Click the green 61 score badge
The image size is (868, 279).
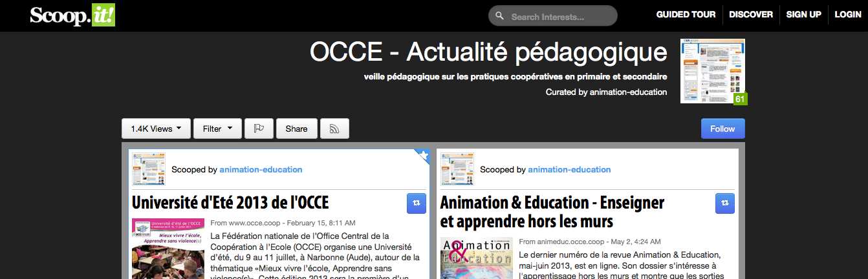(x=740, y=99)
